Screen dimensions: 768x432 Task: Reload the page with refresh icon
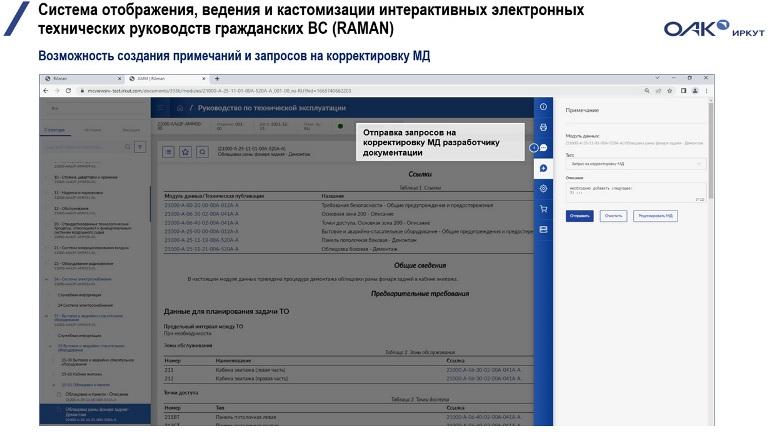click(68, 91)
